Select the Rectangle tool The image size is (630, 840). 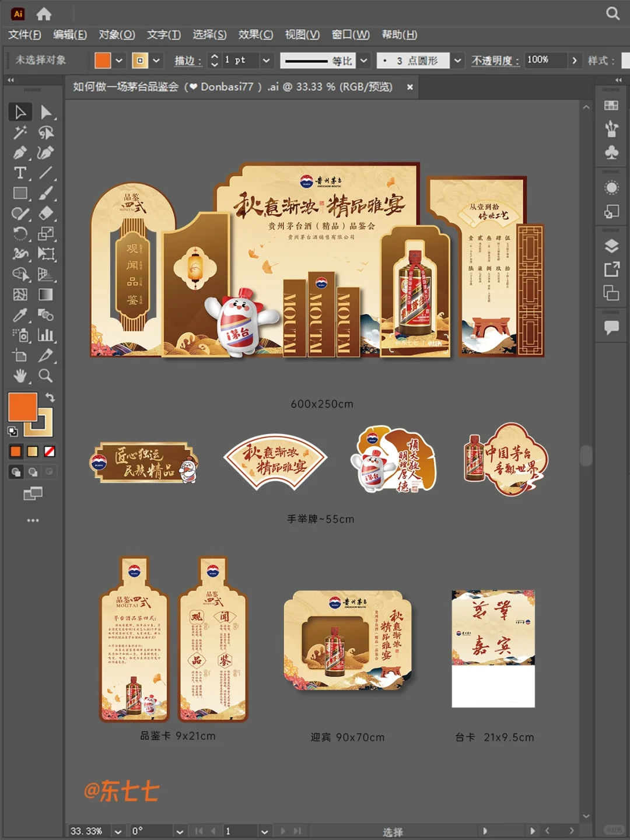point(20,193)
